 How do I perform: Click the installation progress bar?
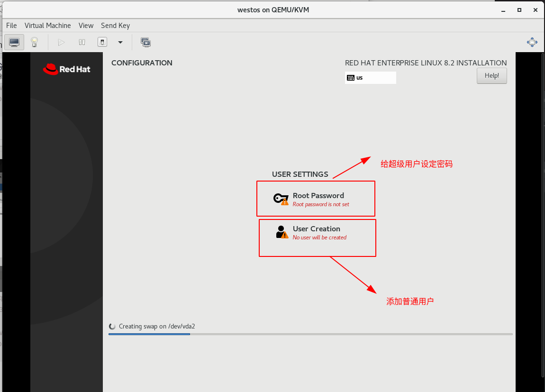pyautogui.click(x=310, y=334)
